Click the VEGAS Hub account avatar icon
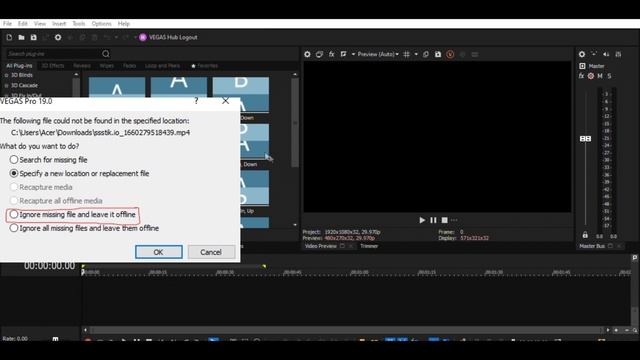 [142, 37]
